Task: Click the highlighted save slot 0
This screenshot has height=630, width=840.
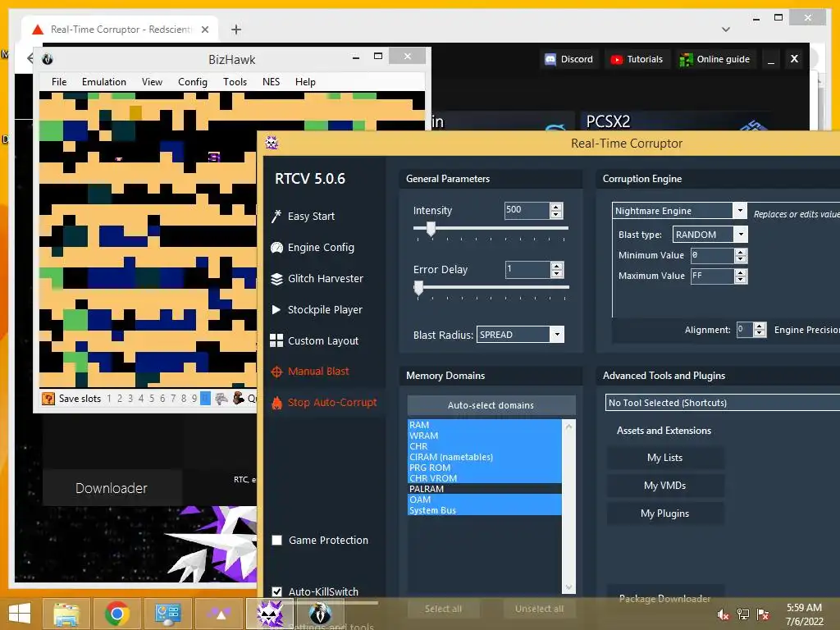Action: click(205, 399)
